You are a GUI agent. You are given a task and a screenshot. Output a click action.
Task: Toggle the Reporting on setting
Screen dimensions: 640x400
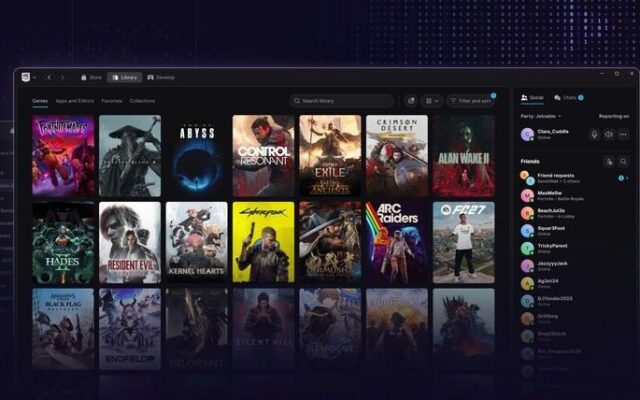tap(614, 116)
